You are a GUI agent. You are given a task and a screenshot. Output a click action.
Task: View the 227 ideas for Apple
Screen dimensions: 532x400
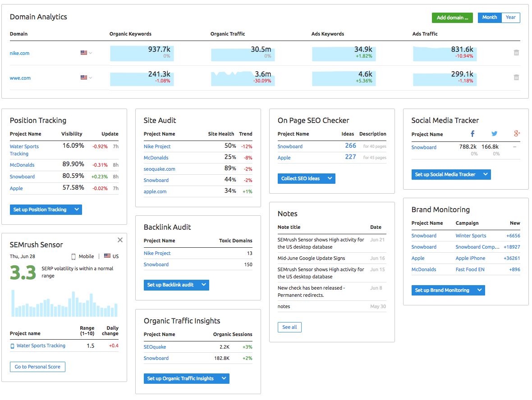click(350, 157)
